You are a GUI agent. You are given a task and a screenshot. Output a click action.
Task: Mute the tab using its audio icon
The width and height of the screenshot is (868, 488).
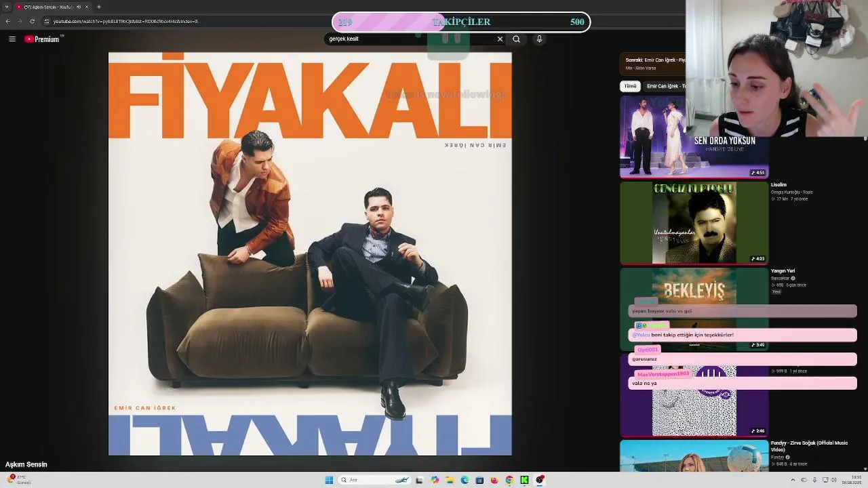(x=78, y=7)
